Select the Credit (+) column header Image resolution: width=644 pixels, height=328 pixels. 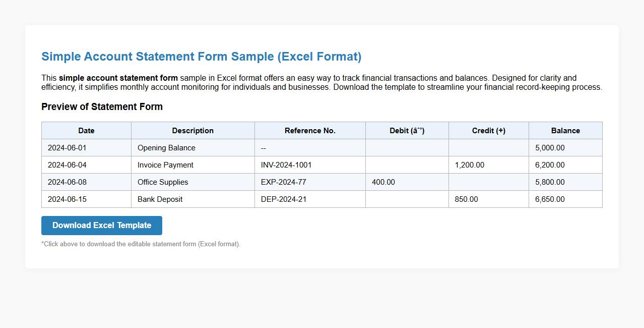click(488, 130)
